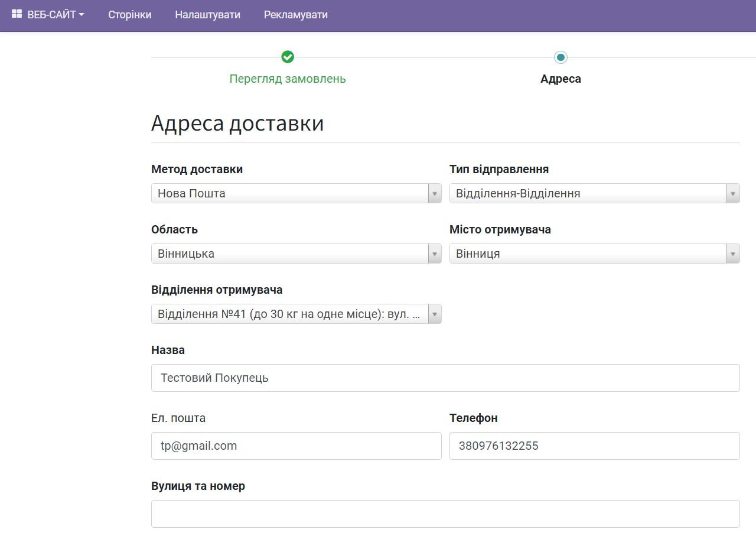The width and height of the screenshot is (756, 539).
Task: Click the Вулиця та номер label
Action: click(x=198, y=486)
